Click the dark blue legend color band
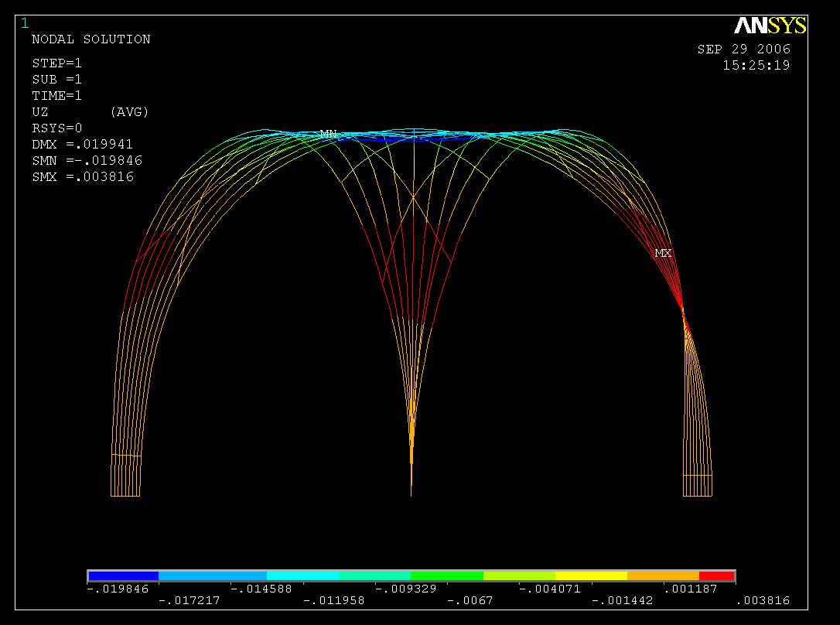The image size is (840, 625). (x=123, y=575)
